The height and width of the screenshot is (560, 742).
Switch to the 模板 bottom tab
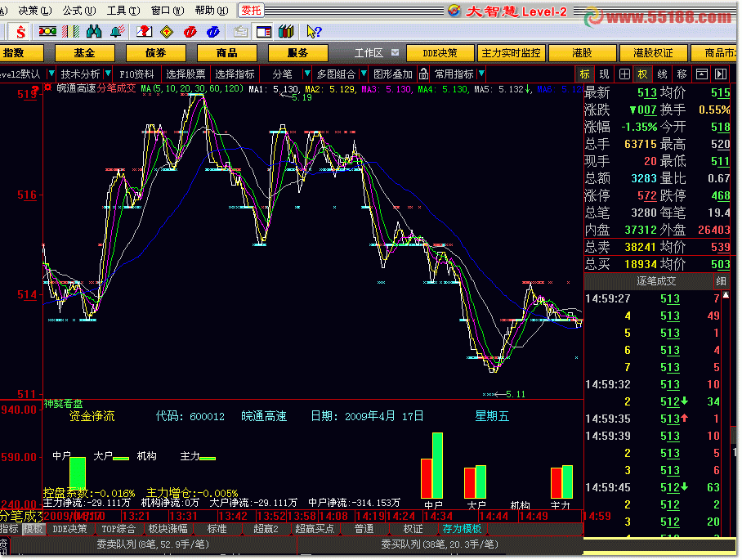[34, 529]
